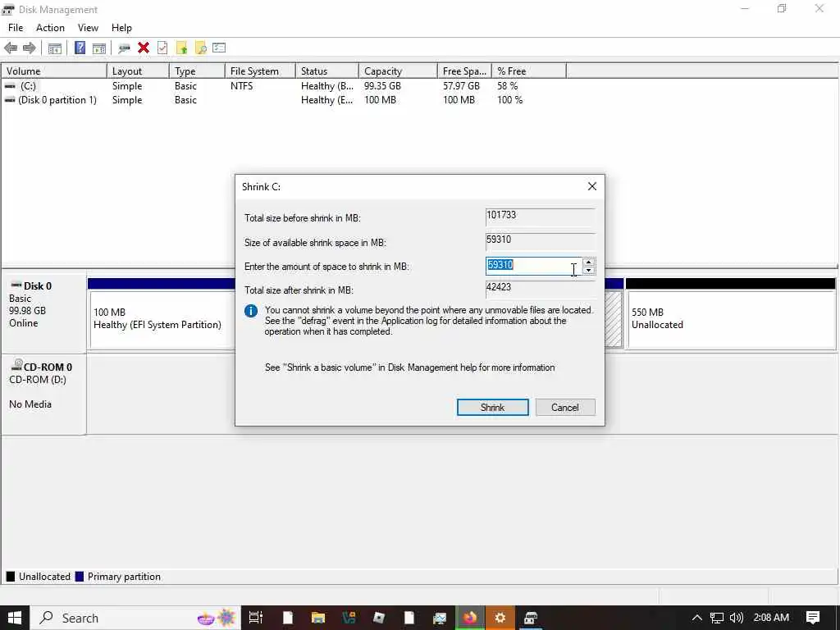Image resolution: width=840 pixels, height=630 pixels.
Task: Select Disk Management taskbar icon
Action: (531, 618)
